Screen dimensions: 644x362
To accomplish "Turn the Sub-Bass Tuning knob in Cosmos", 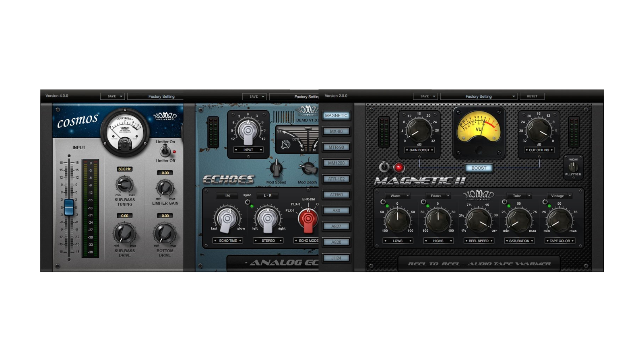I will click(x=124, y=185).
